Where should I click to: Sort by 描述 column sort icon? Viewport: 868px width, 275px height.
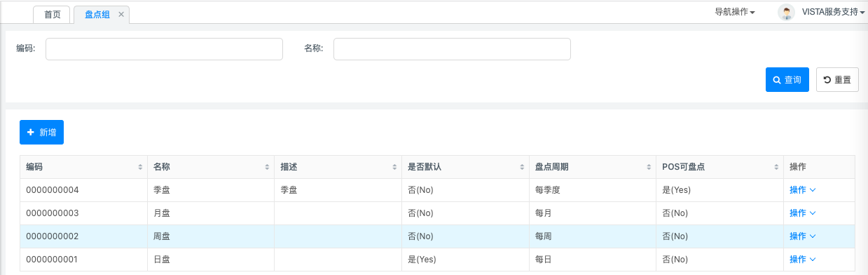coord(394,167)
